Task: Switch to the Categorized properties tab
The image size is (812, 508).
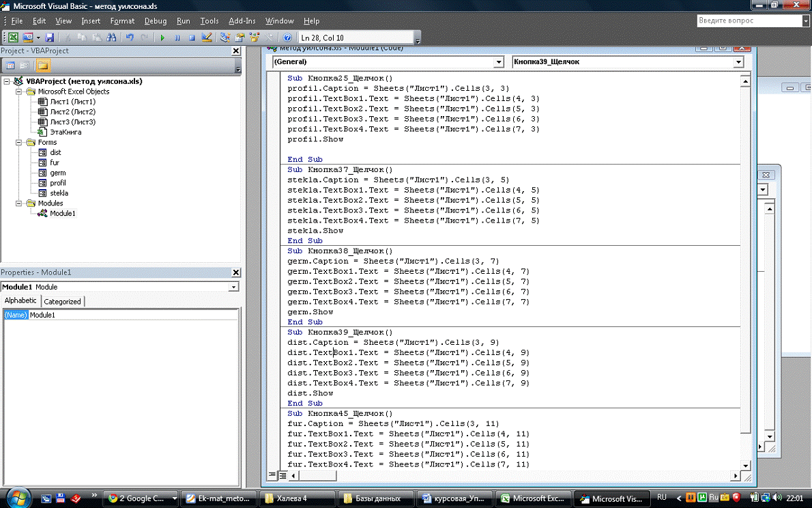Action: point(63,301)
